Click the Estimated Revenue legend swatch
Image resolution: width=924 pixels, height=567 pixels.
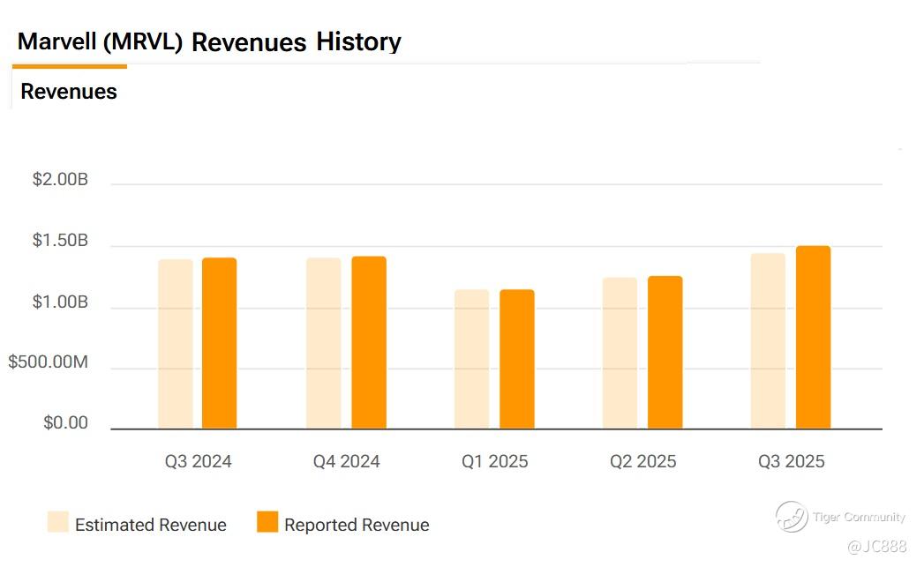(57, 522)
